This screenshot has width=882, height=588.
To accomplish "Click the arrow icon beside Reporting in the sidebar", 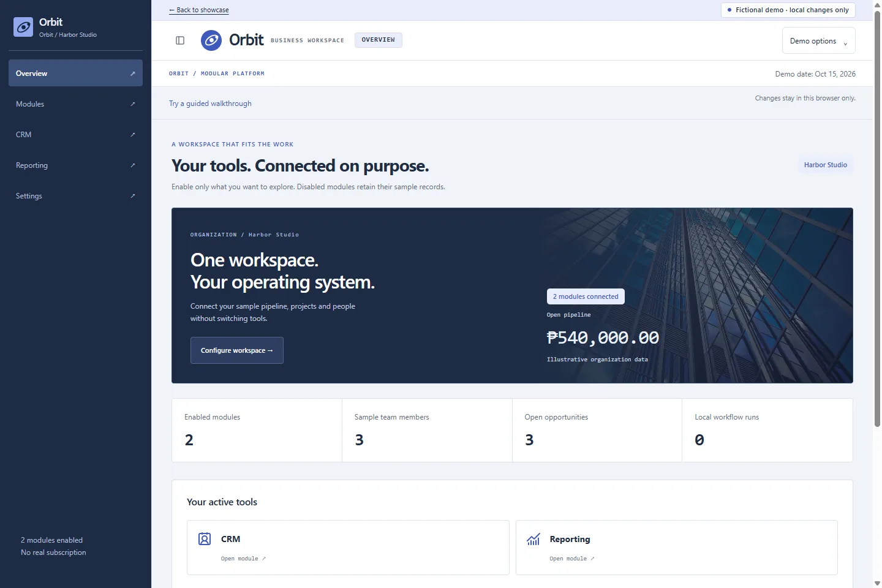I will point(133,165).
